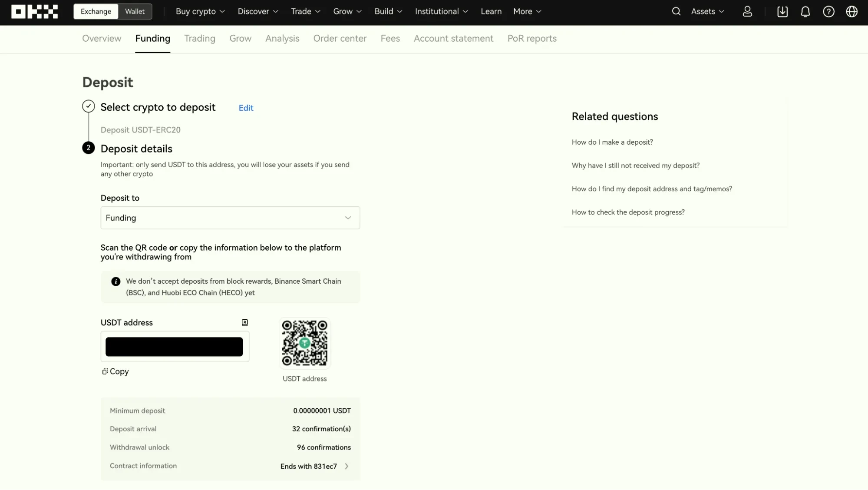
Task: Switch to Wallet mode
Action: pyautogui.click(x=135, y=12)
